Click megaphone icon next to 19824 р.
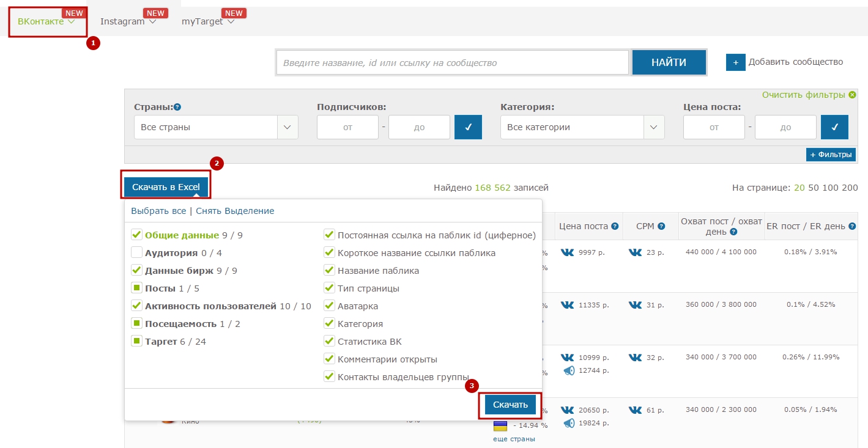The height and width of the screenshot is (448, 868). click(x=569, y=423)
